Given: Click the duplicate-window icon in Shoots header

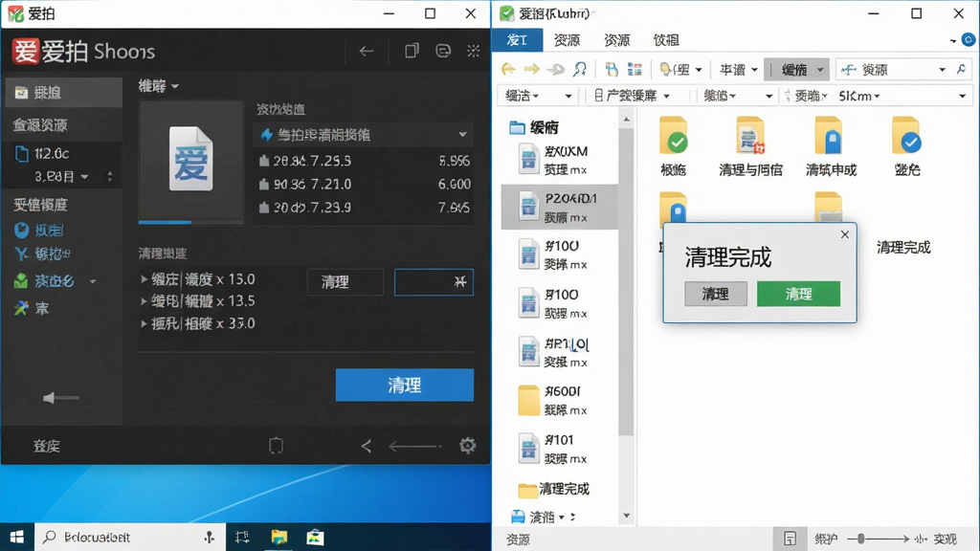Looking at the screenshot, I should pyautogui.click(x=412, y=52).
